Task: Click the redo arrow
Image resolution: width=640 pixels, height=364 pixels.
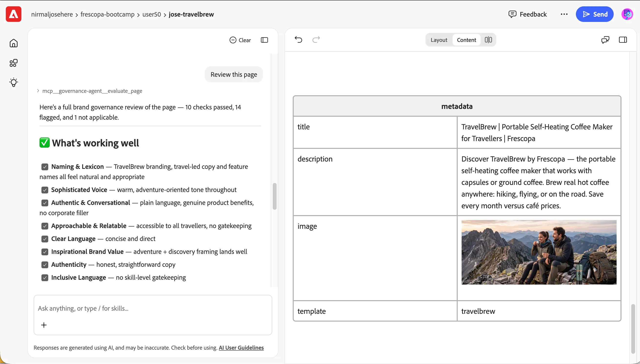Action: (316, 39)
